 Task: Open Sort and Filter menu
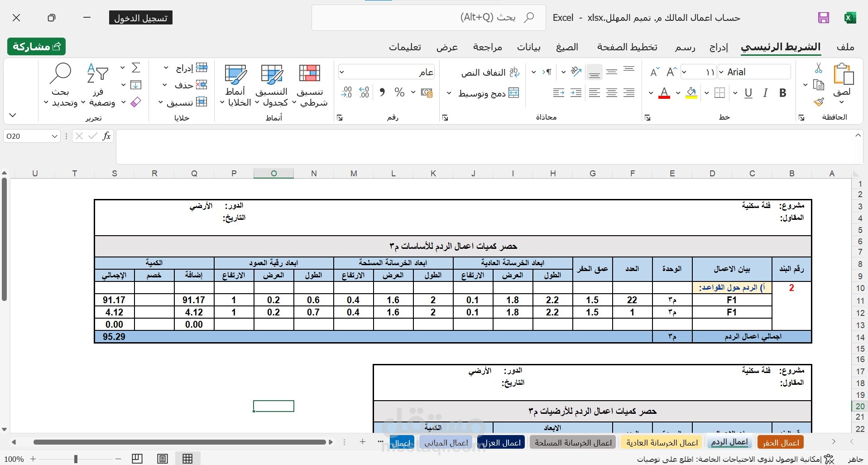tap(98, 85)
